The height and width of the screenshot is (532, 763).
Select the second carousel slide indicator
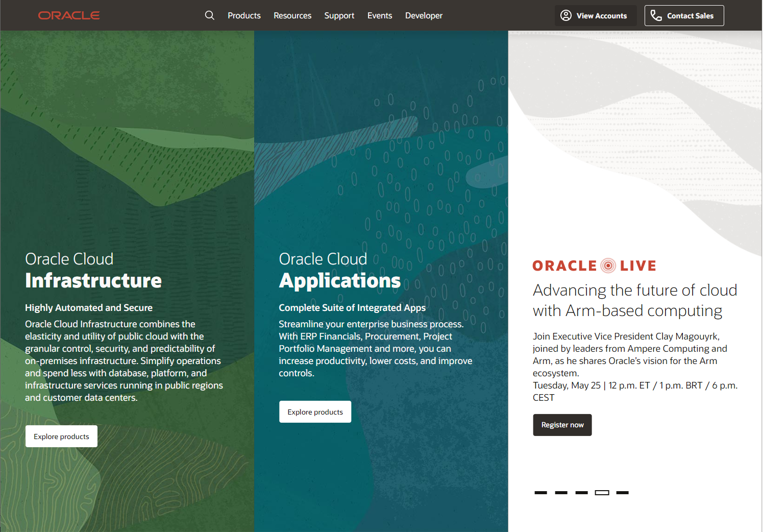(x=561, y=493)
